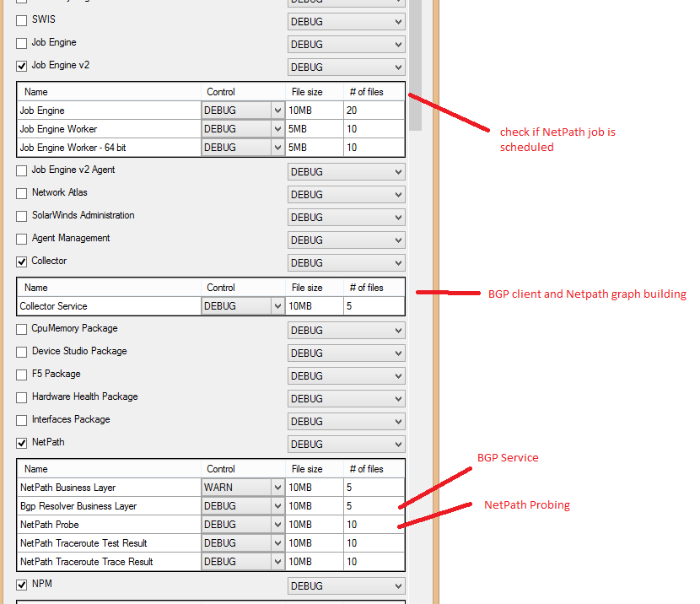The height and width of the screenshot is (604, 700).
Task: Open Interfaces Package level dropdown
Action: point(347,422)
